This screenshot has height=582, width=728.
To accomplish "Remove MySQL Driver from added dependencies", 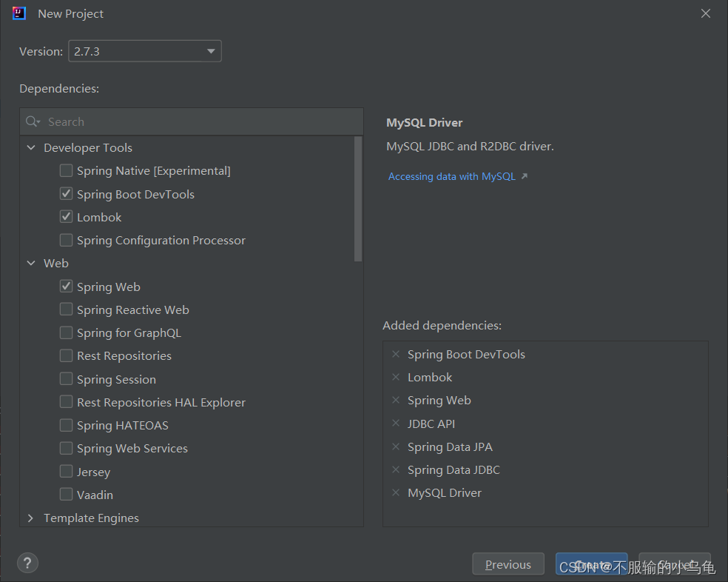I will 396,492.
